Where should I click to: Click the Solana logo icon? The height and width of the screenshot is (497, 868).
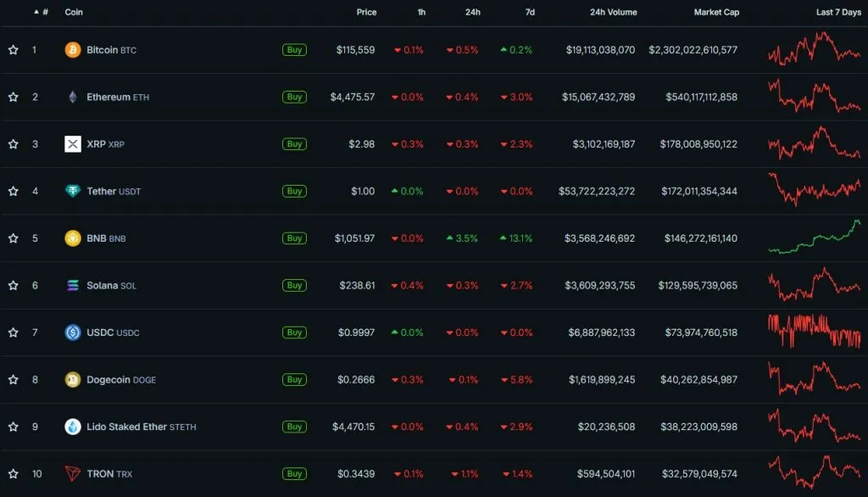click(x=73, y=285)
